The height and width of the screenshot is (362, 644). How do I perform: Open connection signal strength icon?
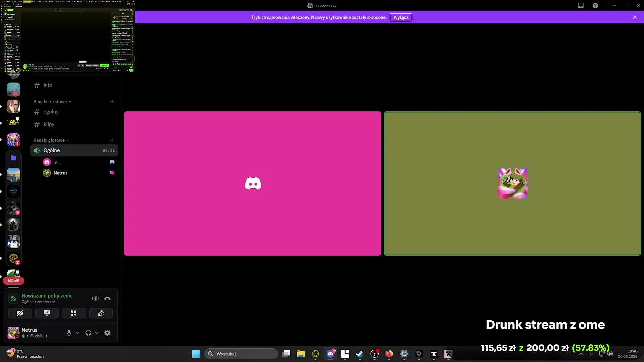(14, 299)
